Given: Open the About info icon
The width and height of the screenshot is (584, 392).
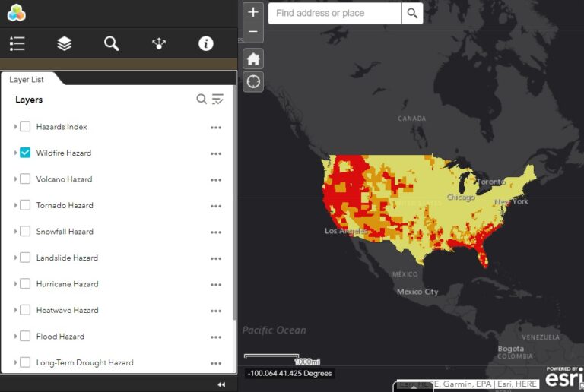Looking at the screenshot, I should (x=206, y=44).
